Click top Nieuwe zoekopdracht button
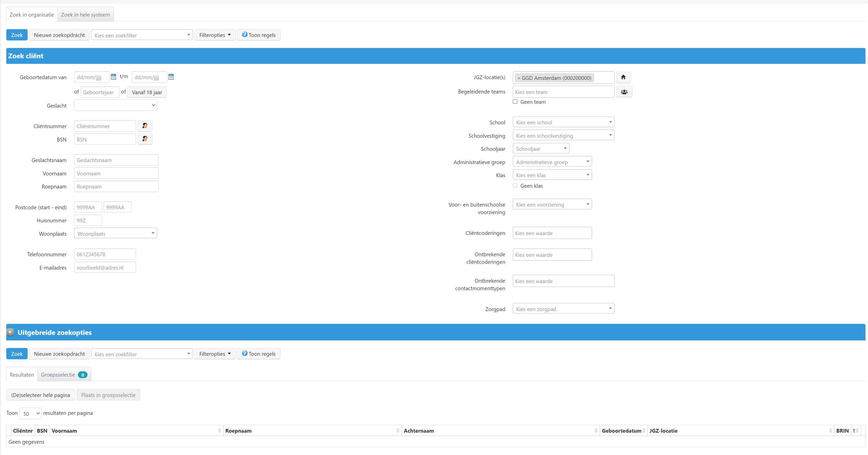 click(59, 35)
